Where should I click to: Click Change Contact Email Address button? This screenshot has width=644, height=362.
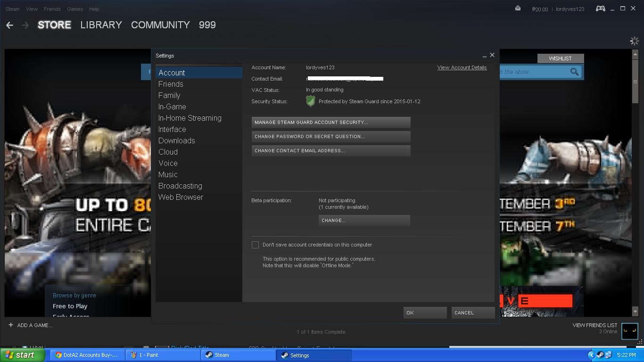coord(331,151)
